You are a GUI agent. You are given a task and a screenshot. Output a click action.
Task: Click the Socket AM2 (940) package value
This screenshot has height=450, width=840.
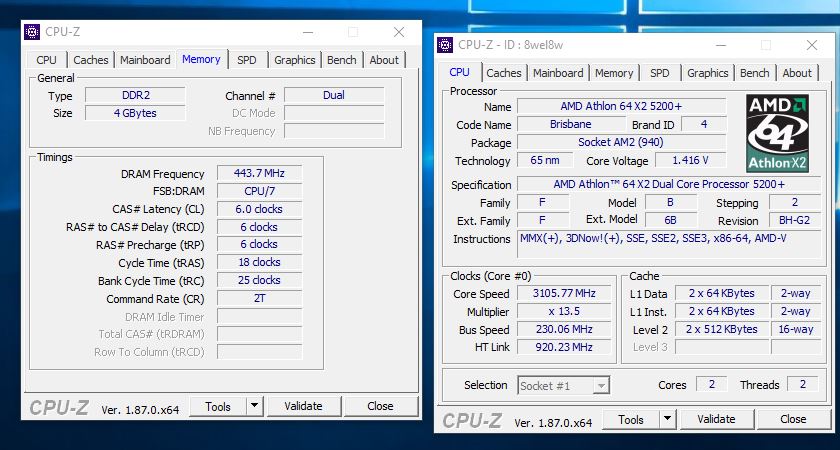(x=621, y=142)
